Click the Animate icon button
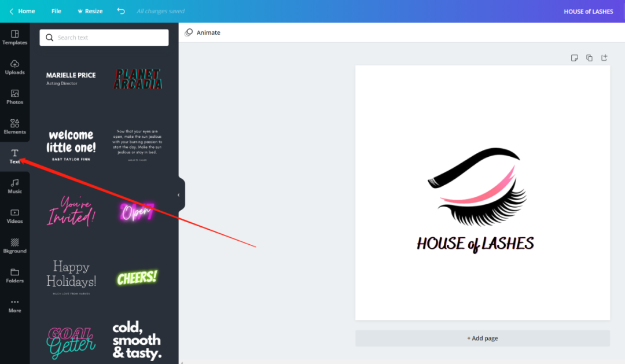This screenshot has width=625, height=364. (x=203, y=32)
